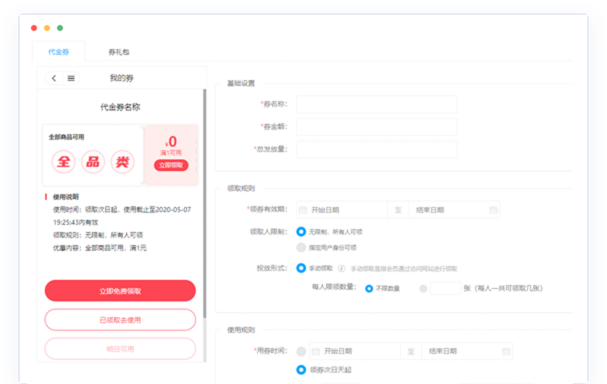607x384 pixels.
Task: Click the per-person 张 quantity input box
Action: [446, 288]
